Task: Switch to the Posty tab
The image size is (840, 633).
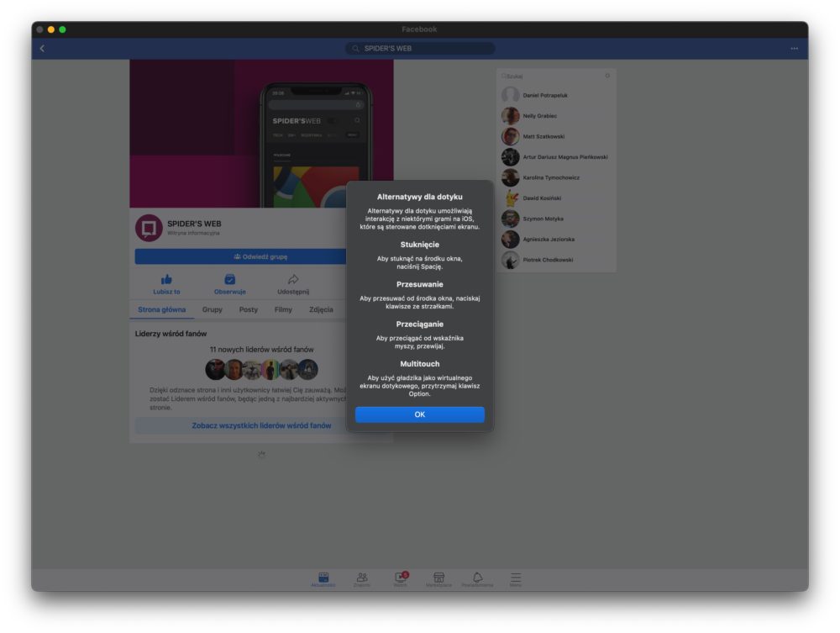Action: [x=248, y=310]
